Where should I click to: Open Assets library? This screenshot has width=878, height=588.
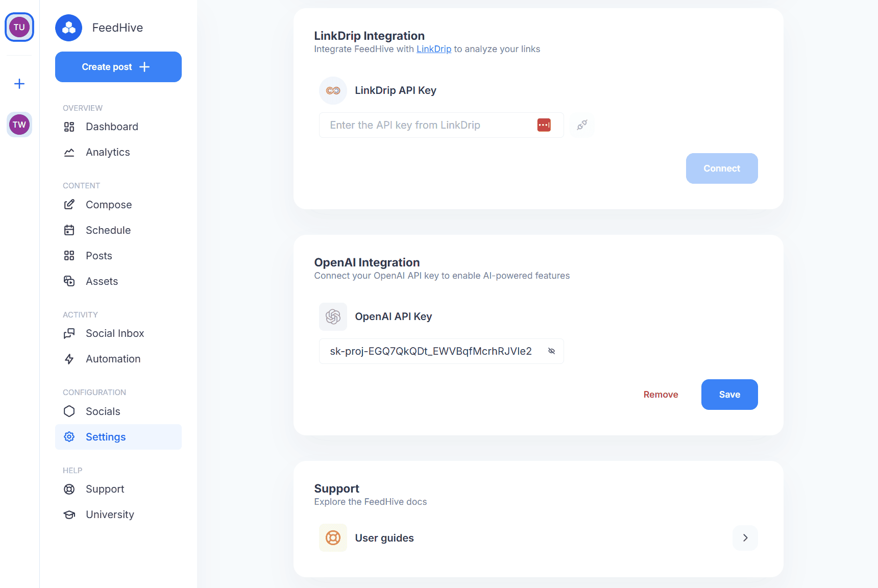(x=118, y=281)
